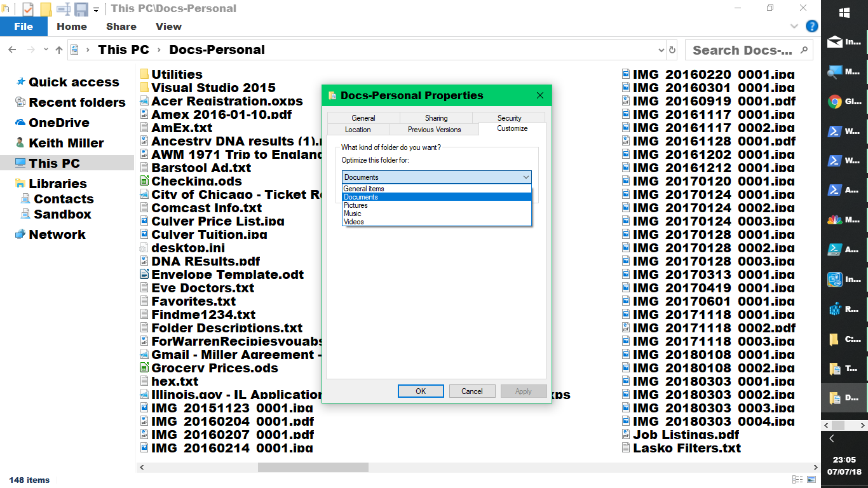Open the Security tab

(509, 118)
